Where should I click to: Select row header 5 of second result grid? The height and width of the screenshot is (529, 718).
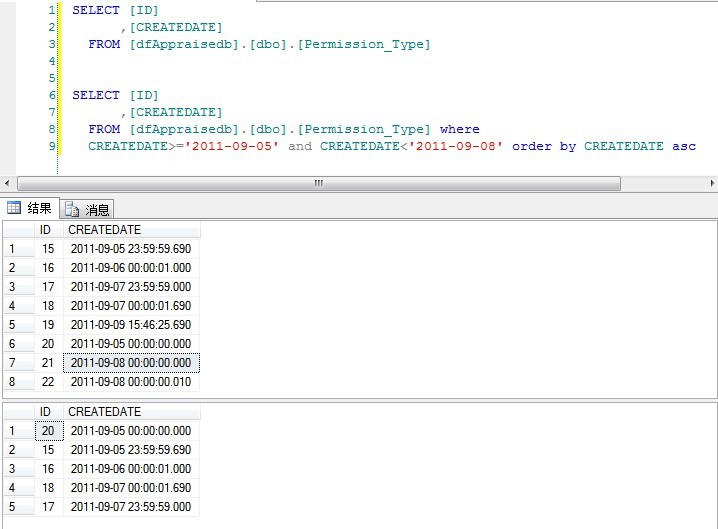(x=18, y=507)
